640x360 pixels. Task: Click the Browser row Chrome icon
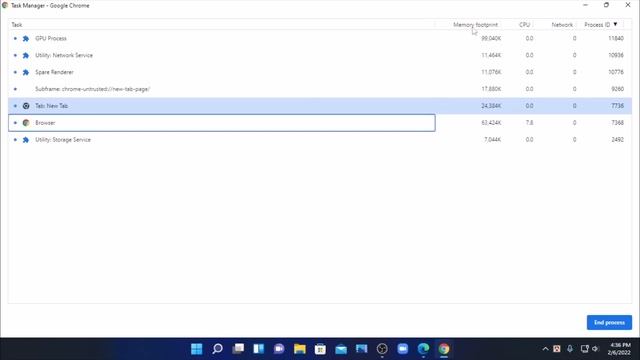26,123
